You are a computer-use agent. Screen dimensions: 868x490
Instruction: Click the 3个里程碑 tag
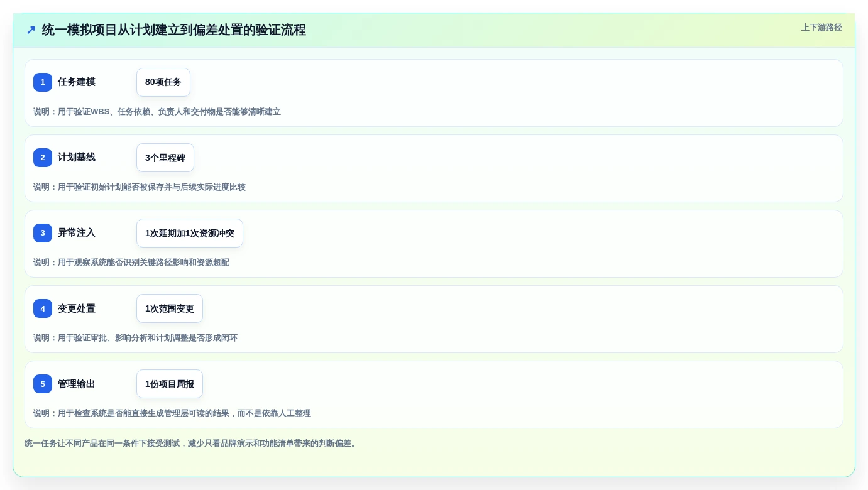[x=165, y=158]
